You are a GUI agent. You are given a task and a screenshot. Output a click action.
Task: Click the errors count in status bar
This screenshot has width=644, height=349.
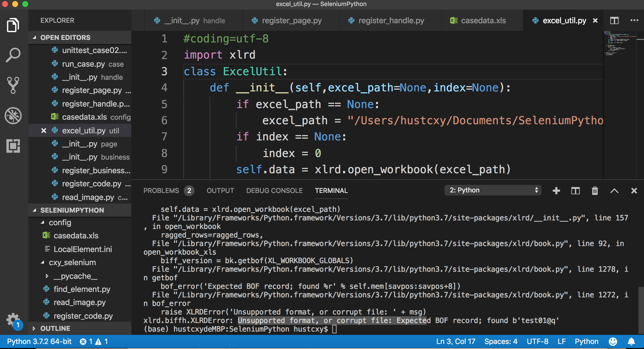(86, 342)
